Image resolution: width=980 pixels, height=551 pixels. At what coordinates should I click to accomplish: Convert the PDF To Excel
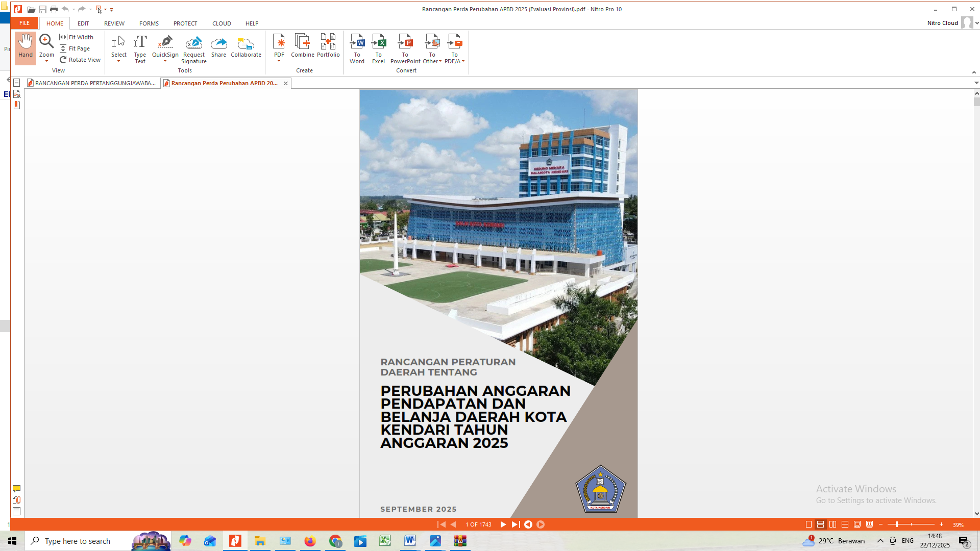pyautogui.click(x=378, y=48)
